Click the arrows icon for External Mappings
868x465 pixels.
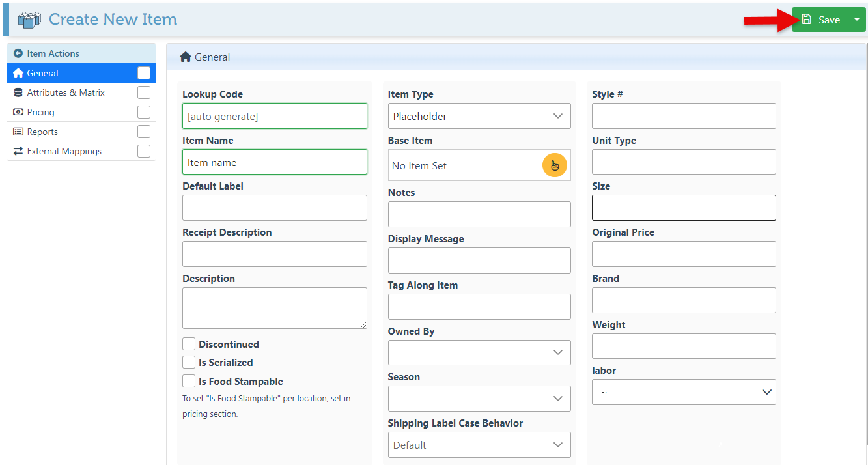coord(18,151)
